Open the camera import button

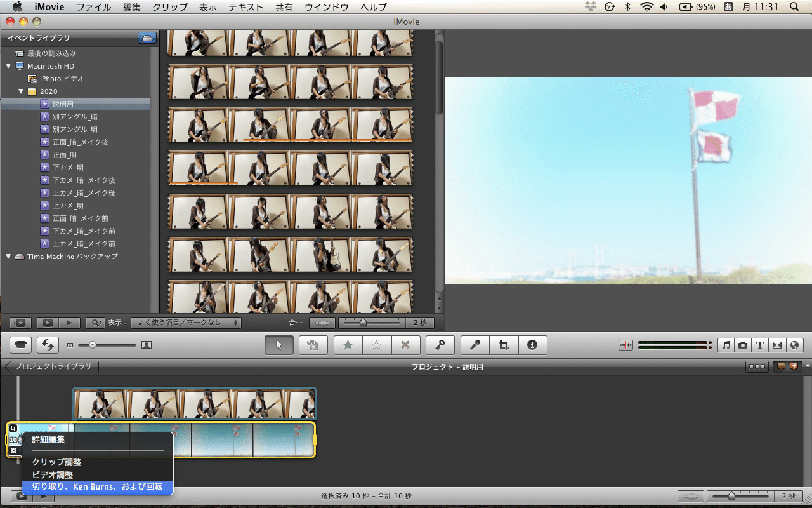[21, 345]
